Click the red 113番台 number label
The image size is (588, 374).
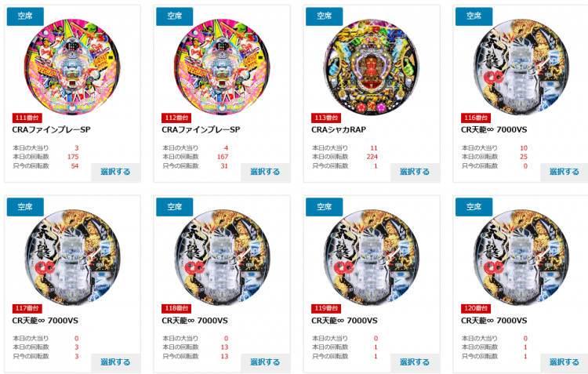[326, 118]
